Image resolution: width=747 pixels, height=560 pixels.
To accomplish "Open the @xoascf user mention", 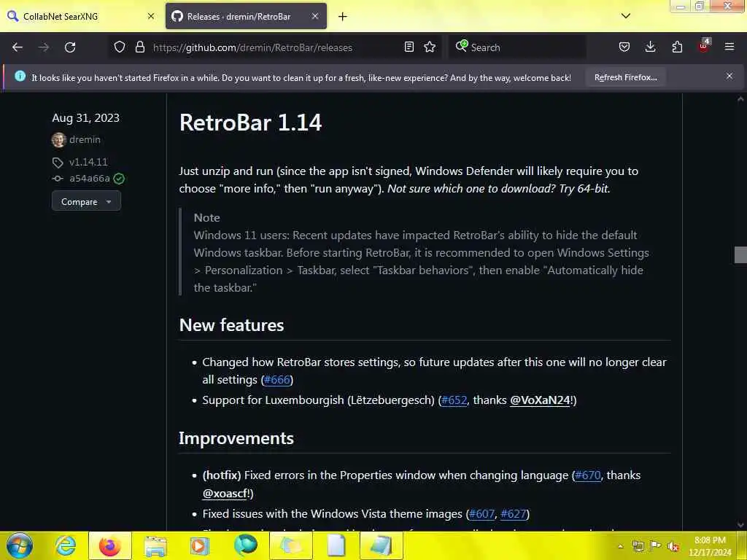I will (225, 494).
